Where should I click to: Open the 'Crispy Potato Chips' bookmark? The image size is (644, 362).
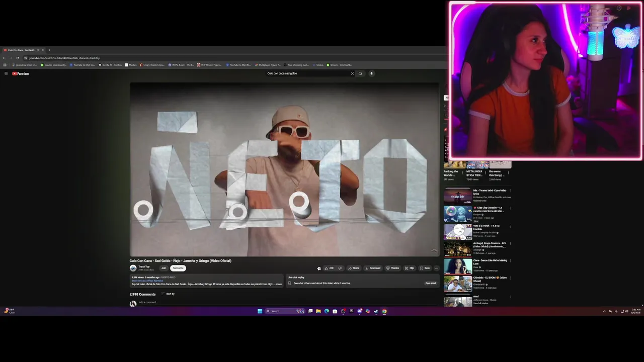coord(152,65)
